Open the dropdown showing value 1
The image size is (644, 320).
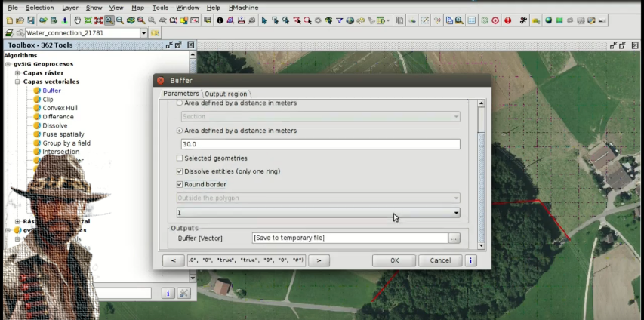[x=456, y=214]
